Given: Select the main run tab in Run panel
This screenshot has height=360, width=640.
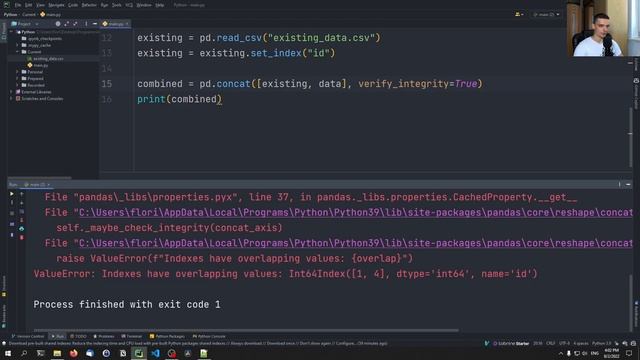Looking at the screenshot, I should [37, 185].
